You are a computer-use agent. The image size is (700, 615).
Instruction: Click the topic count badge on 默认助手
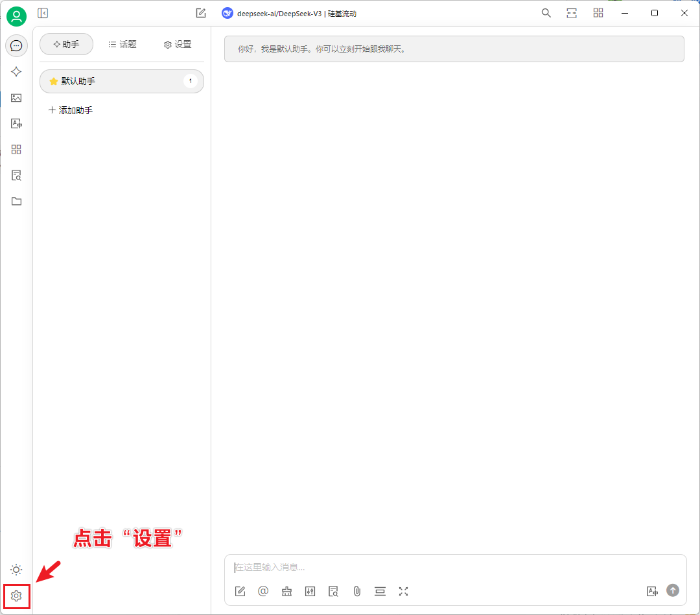click(191, 81)
